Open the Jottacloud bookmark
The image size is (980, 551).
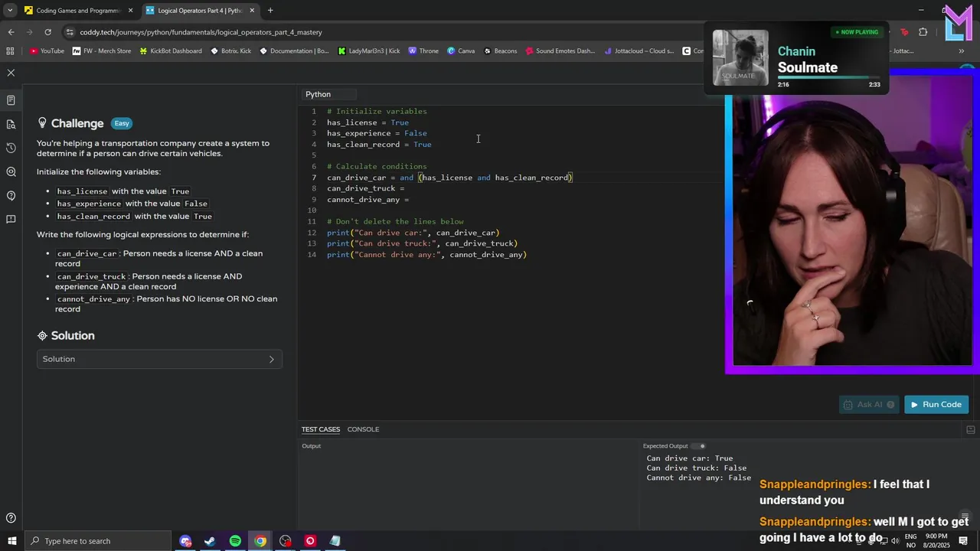(x=639, y=51)
